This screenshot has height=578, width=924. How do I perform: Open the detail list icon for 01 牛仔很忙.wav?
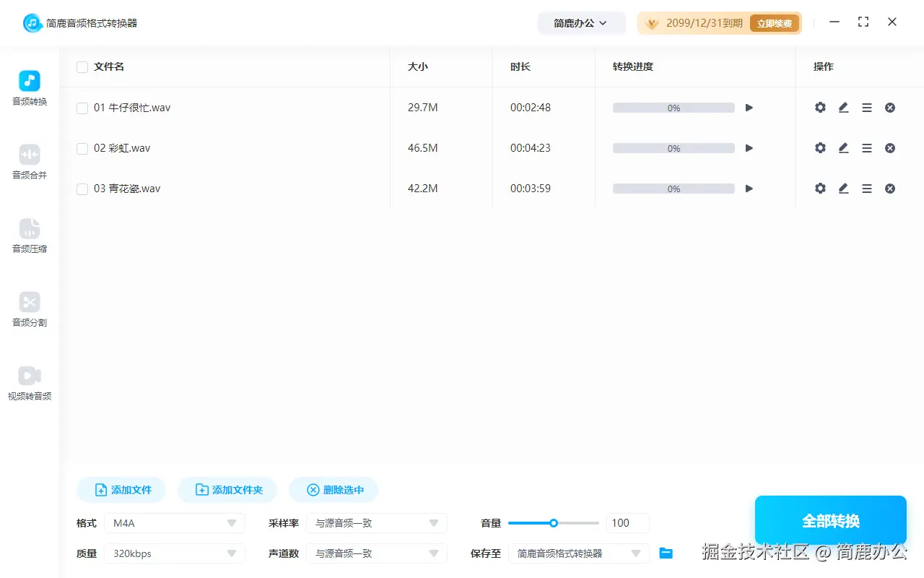coord(867,107)
